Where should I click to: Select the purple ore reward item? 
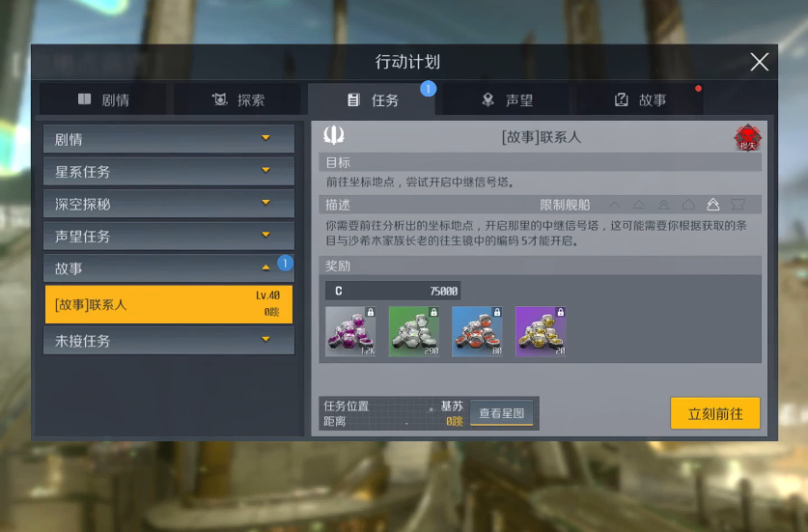(350, 331)
